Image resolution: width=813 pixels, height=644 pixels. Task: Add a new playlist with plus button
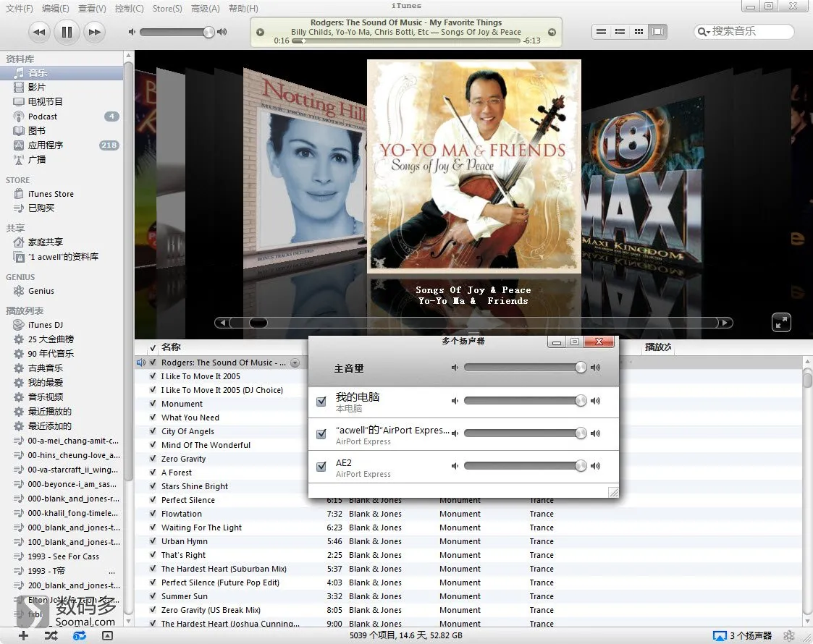(23, 635)
